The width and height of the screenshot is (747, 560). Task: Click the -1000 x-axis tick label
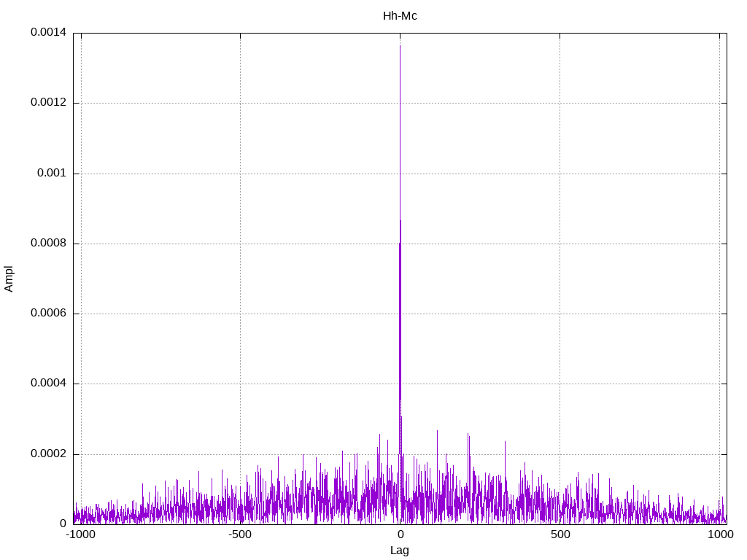coord(80,536)
